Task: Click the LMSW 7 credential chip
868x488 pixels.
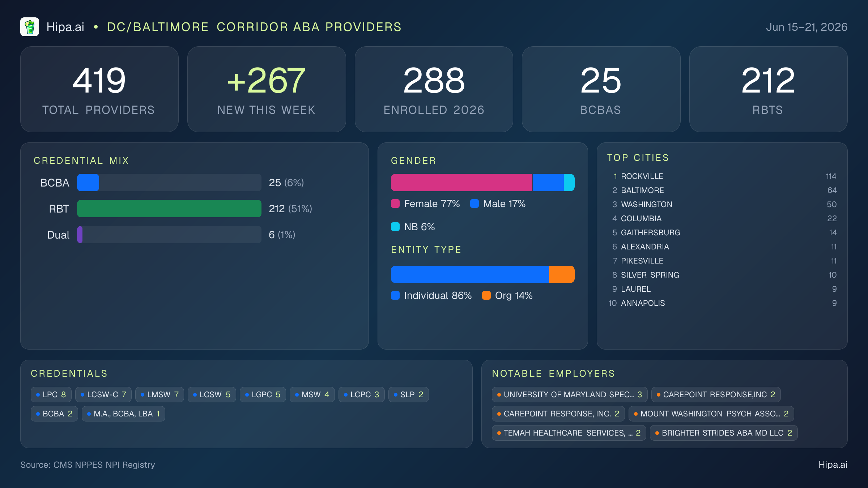Action: 159,394
